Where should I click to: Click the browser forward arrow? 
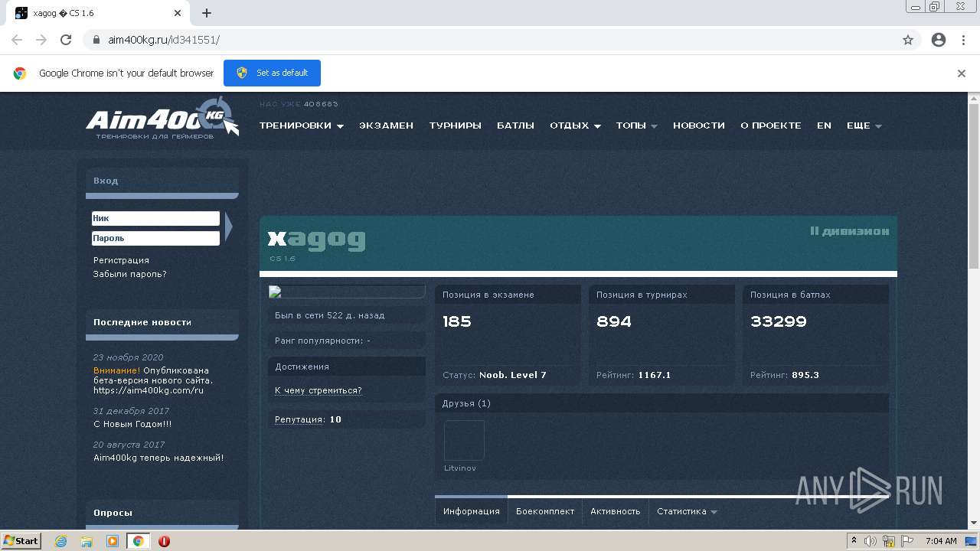pyautogui.click(x=41, y=40)
